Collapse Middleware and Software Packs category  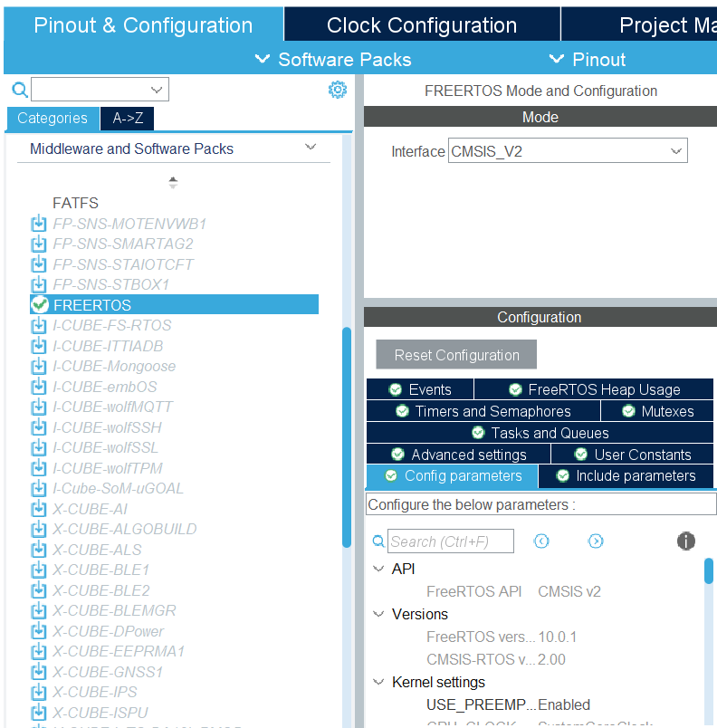point(311,148)
